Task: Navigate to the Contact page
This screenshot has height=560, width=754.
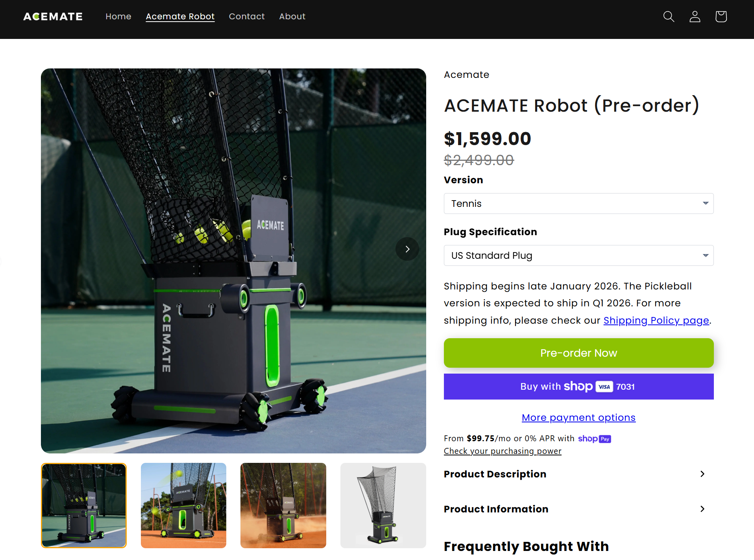Action: pyautogui.click(x=247, y=17)
